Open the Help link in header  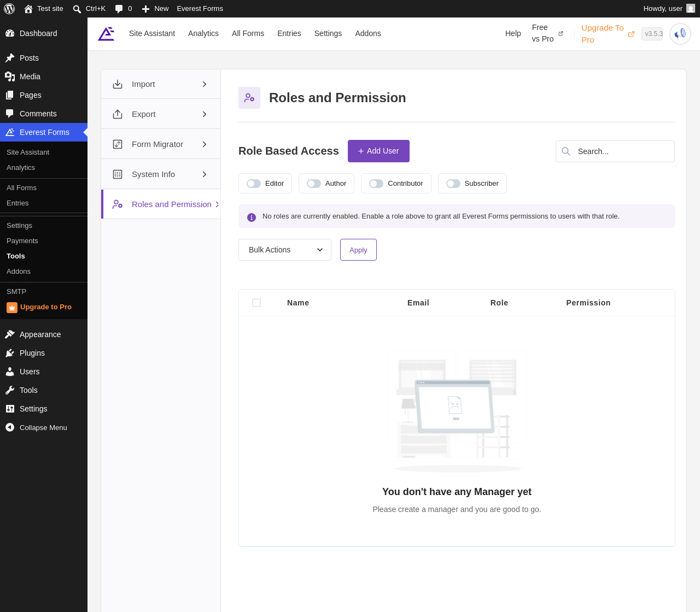[x=513, y=33]
